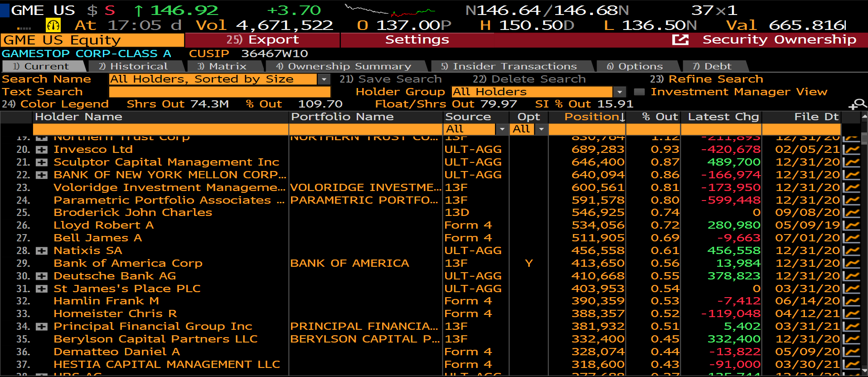The width and height of the screenshot is (868, 377).
Task: Click the Portfolio Name filter field
Action: coord(365,129)
